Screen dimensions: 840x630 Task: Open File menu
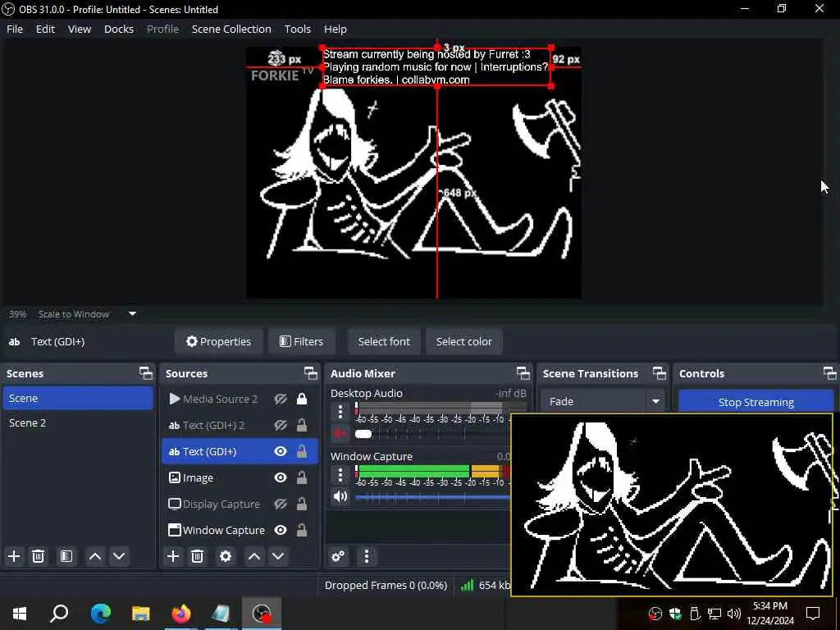coord(15,29)
